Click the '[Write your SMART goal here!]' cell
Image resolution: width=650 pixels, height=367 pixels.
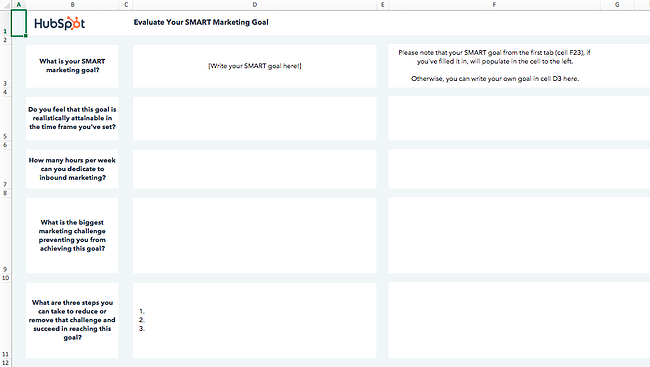255,66
